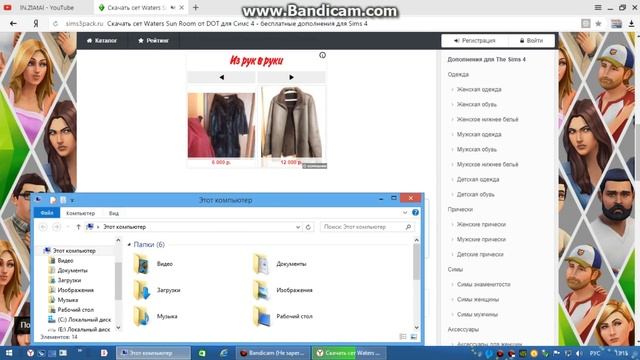Open the Рабочий стол folder icon

(x=261, y=316)
